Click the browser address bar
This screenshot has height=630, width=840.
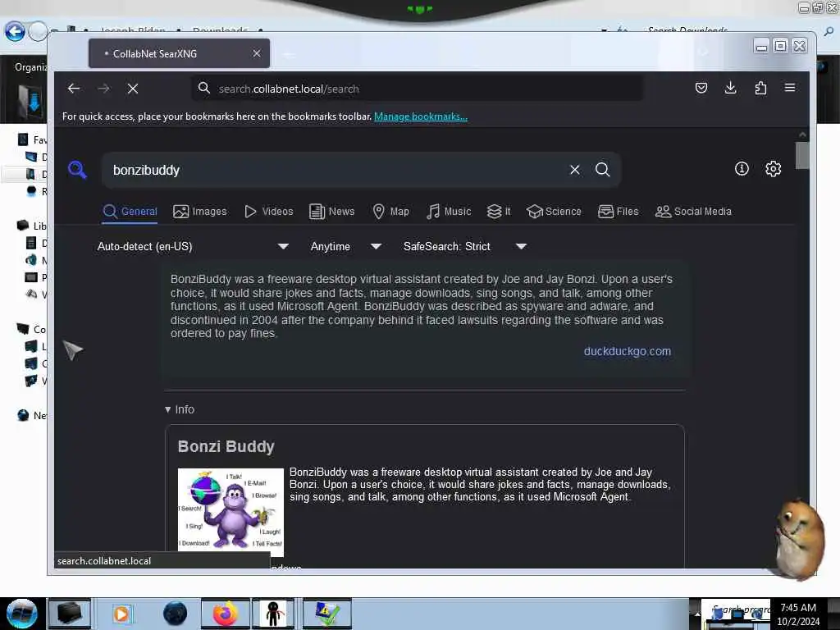(x=418, y=89)
